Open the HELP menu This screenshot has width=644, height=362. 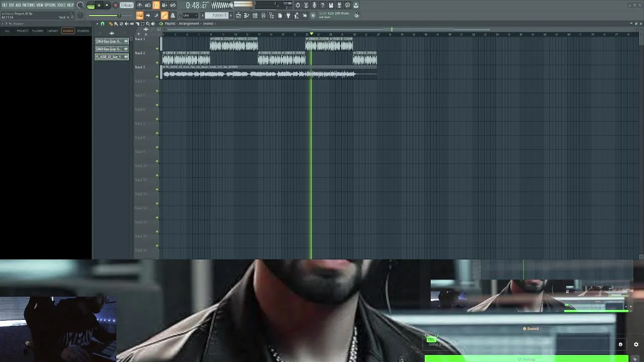tap(70, 5)
